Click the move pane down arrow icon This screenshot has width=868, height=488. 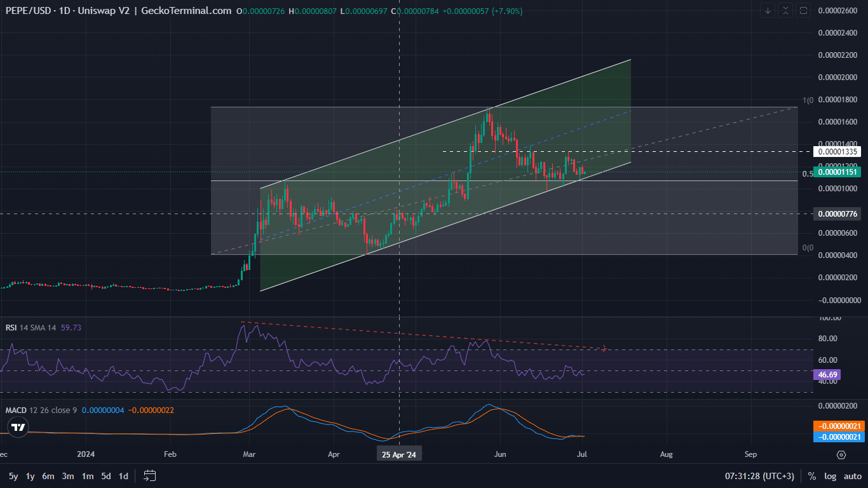point(768,11)
